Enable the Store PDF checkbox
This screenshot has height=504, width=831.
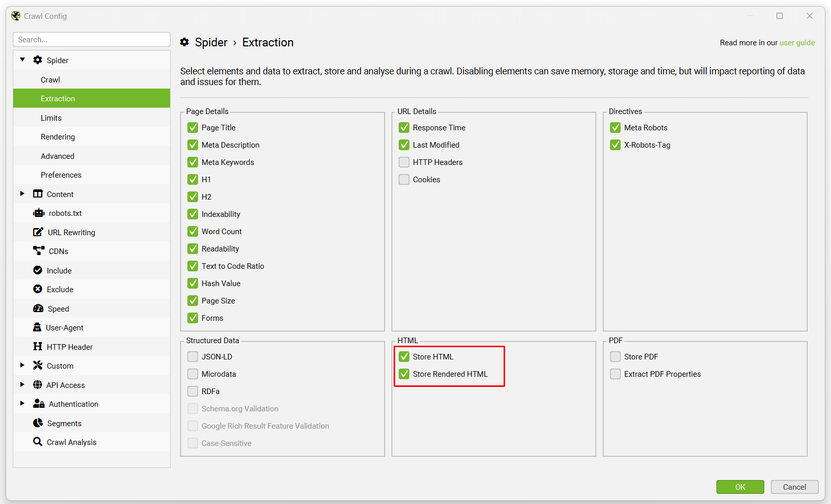[615, 356]
